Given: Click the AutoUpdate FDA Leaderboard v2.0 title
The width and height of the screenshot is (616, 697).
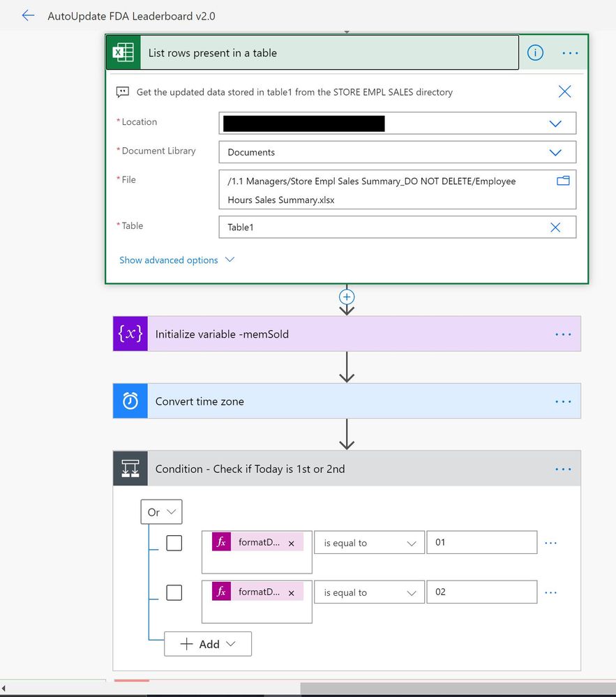Looking at the screenshot, I should (131, 16).
